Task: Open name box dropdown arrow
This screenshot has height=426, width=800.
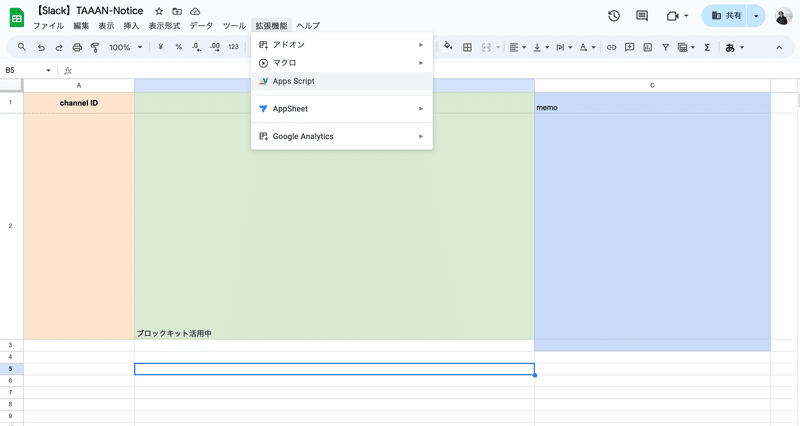Action: pyautogui.click(x=48, y=70)
